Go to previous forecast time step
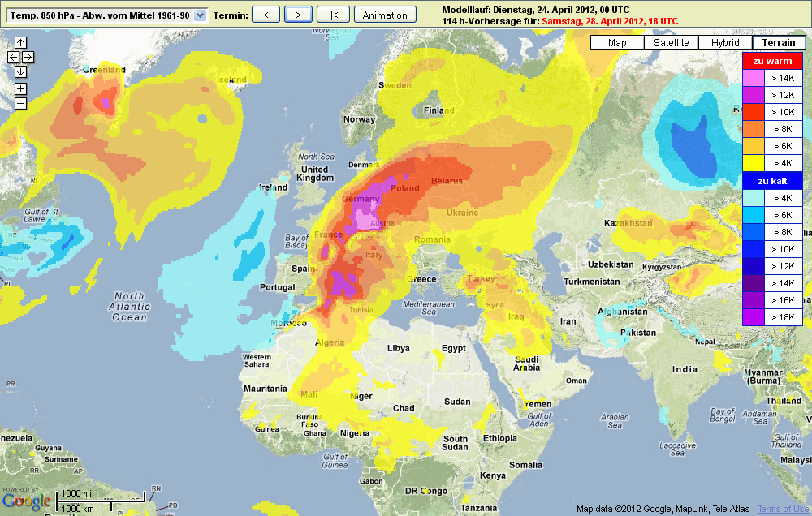812x516 pixels. point(266,15)
